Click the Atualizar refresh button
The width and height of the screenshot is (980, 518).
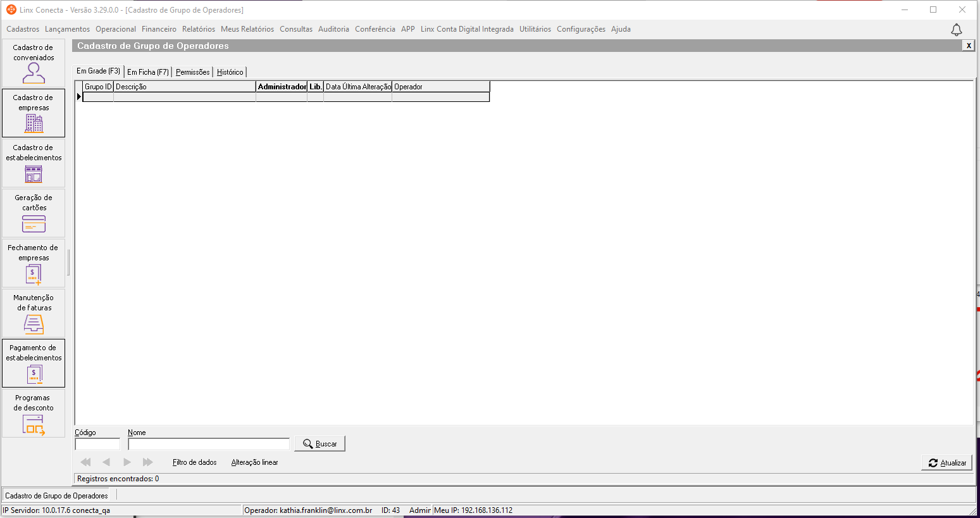946,463
